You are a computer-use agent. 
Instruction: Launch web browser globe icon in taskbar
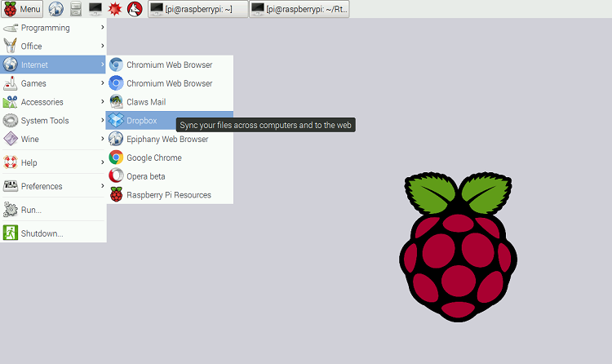pyautogui.click(x=55, y=9)
